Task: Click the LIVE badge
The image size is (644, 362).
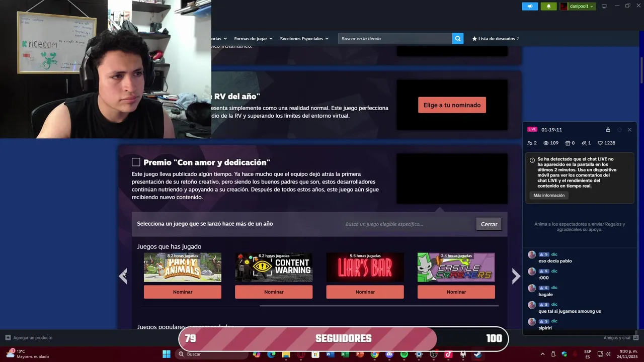Action: [x=532, y=129]
